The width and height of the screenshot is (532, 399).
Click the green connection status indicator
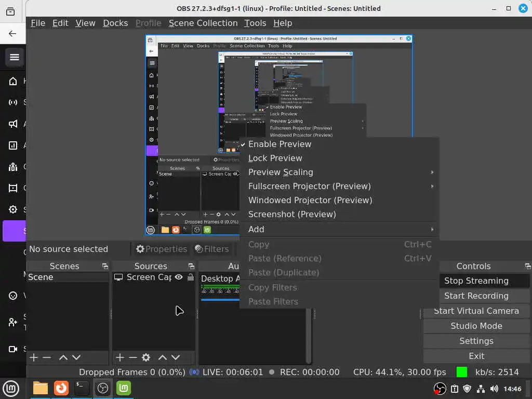point(462,372)
